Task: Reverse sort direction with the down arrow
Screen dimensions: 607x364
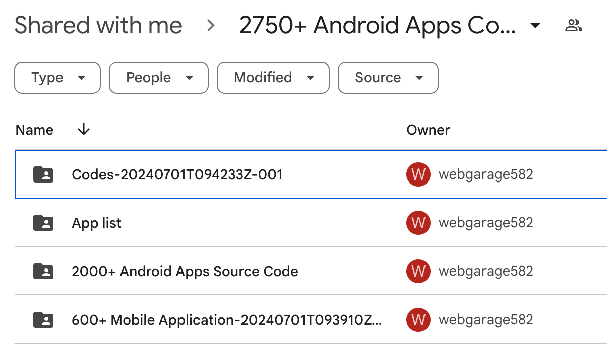Action: click(x=84, y=130)
